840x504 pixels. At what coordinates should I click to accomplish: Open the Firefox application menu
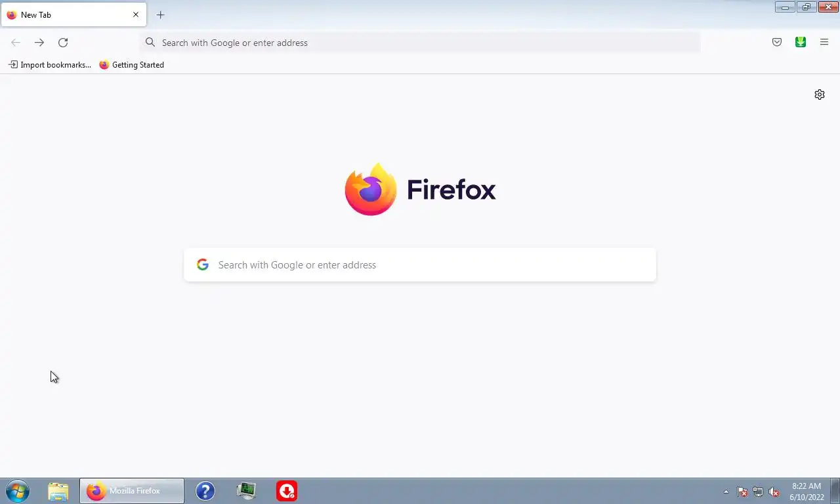tap(824, 43)
